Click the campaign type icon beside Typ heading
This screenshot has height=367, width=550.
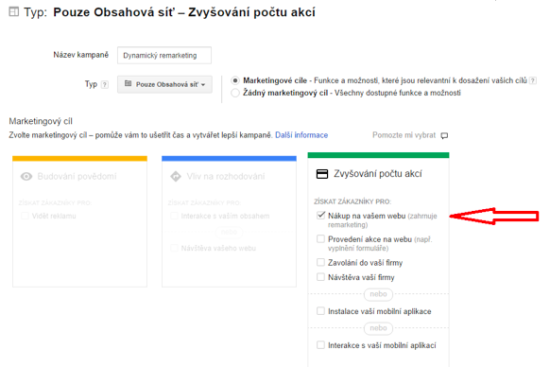pos(14,12)
